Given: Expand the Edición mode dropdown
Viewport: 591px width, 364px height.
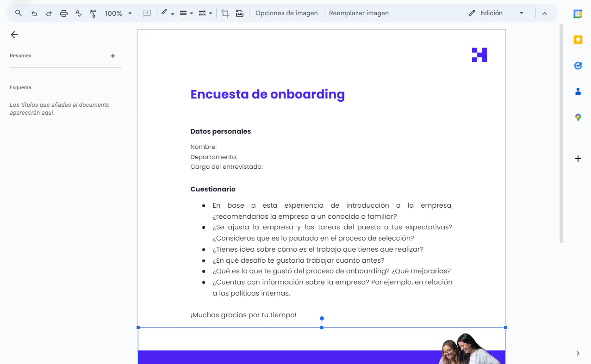Looking at the screenshot, I should 521,13.
